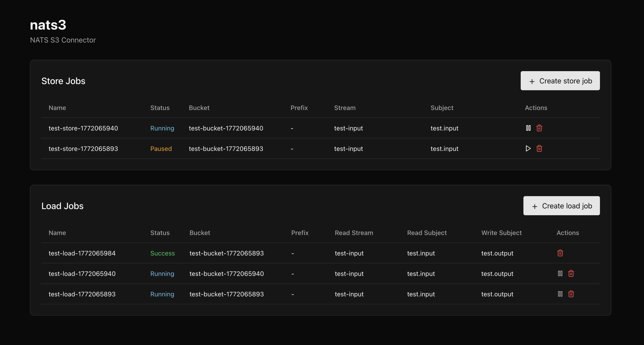Pause the test-store-1772065940 store job

pyautogui.click(x=528, y=128)
